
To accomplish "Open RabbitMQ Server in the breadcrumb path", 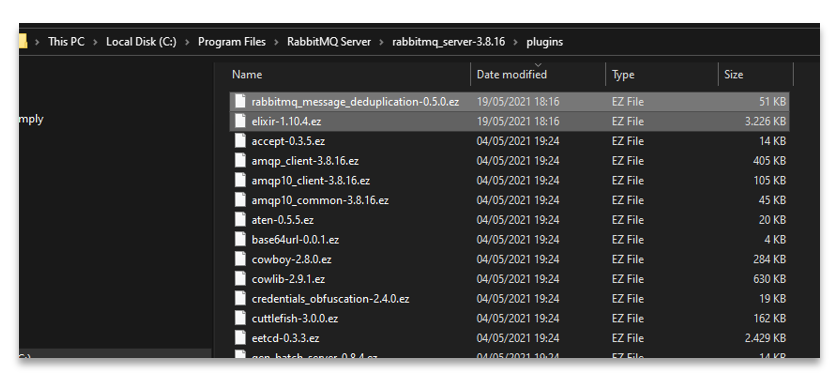I will pyautogui.click(x=329, y=41).
